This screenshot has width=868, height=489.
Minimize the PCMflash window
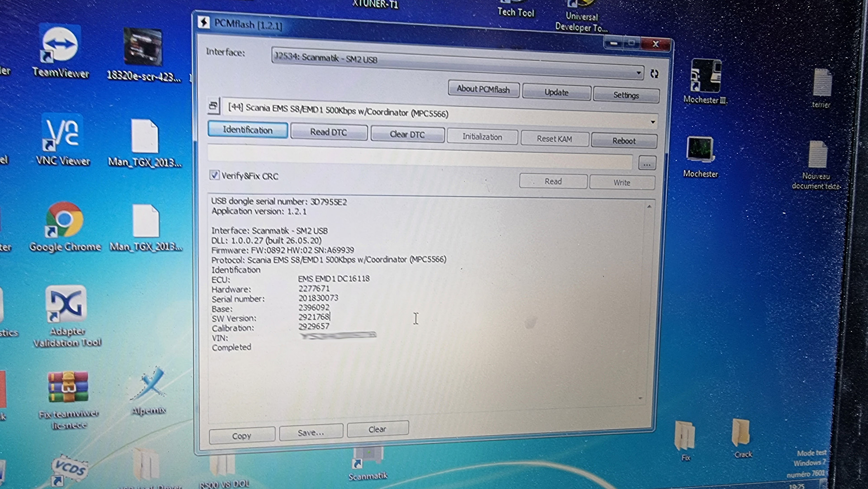613,43
